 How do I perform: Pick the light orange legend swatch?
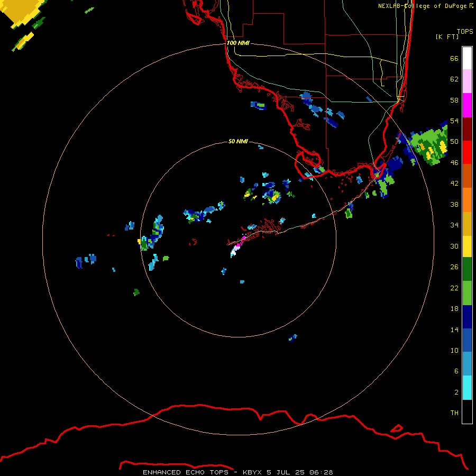pyautogui.click(x=467, y=200)
